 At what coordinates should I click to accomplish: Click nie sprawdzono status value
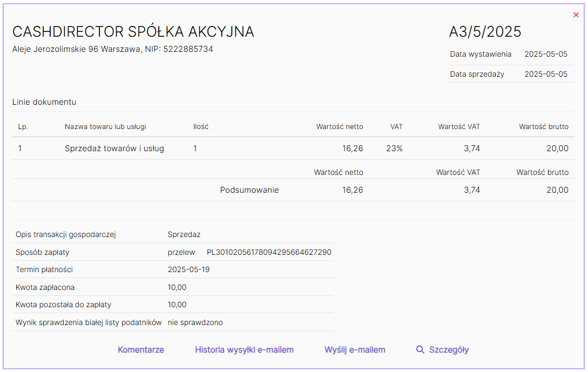pos(195,322)
